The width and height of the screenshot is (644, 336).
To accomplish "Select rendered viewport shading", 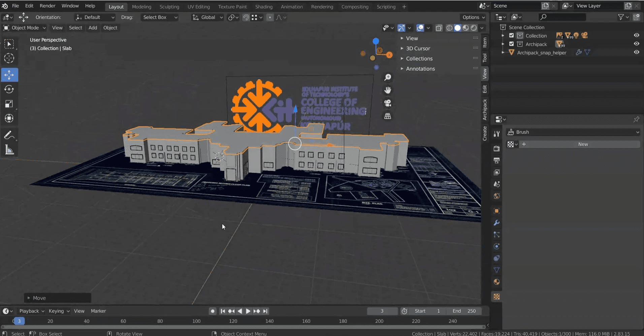I will click(474, 28).
